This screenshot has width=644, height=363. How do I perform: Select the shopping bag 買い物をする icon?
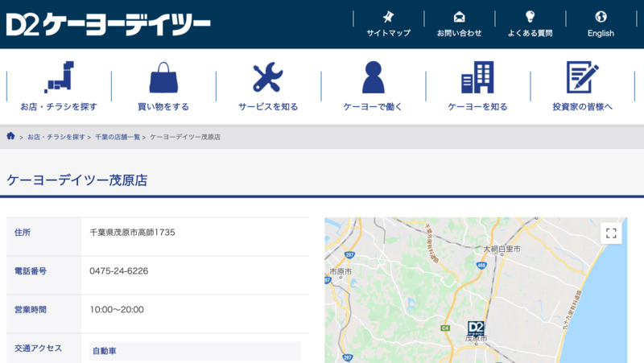point(163,78)
